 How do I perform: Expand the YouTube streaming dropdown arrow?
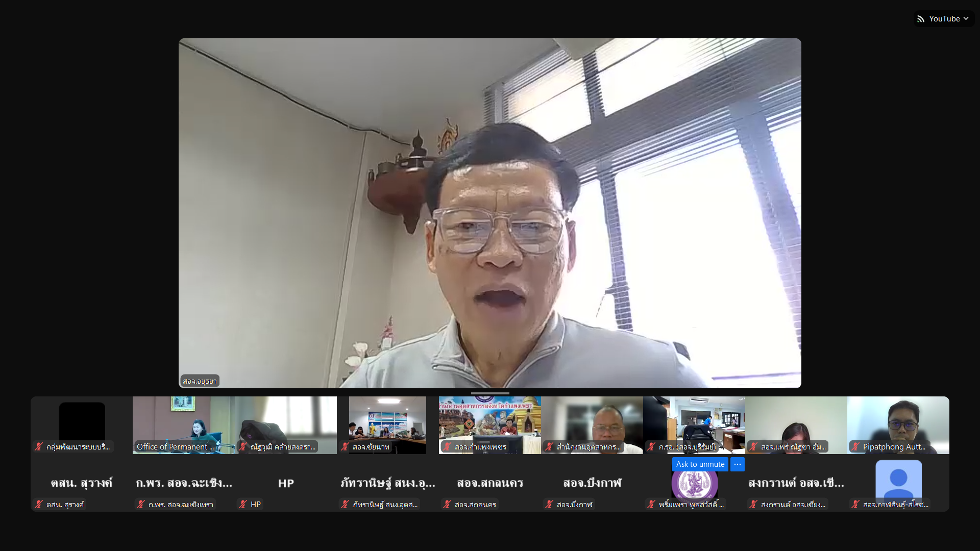(x=966, y=19)
